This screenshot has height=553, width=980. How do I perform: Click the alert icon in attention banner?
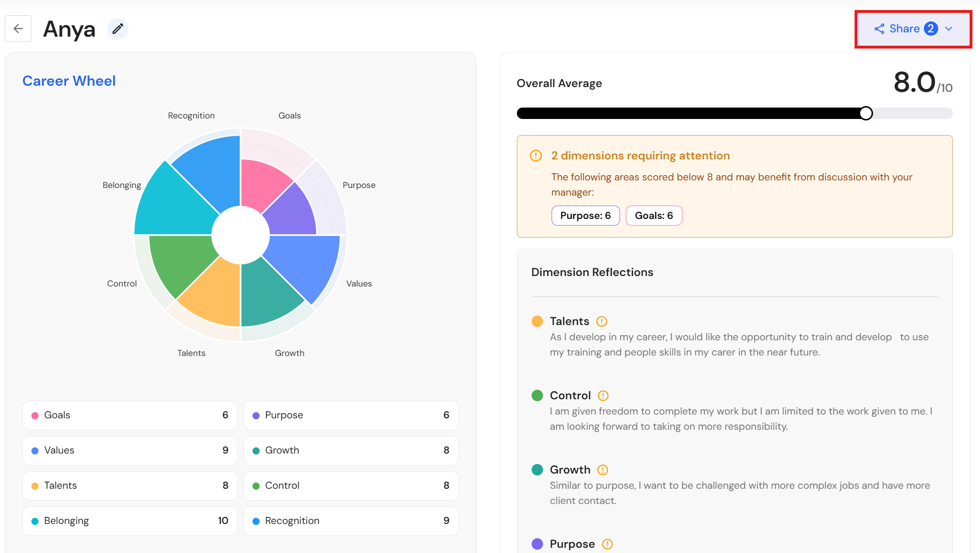[536, 156]
